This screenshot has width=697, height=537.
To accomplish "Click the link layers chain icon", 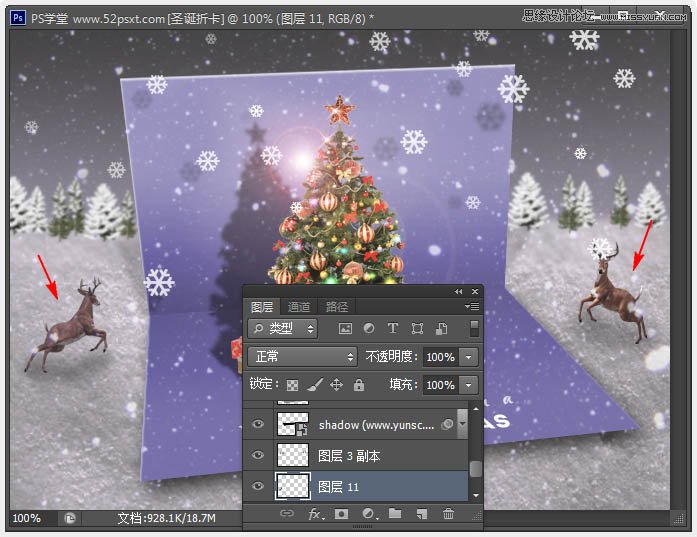I will pos(287,514).
